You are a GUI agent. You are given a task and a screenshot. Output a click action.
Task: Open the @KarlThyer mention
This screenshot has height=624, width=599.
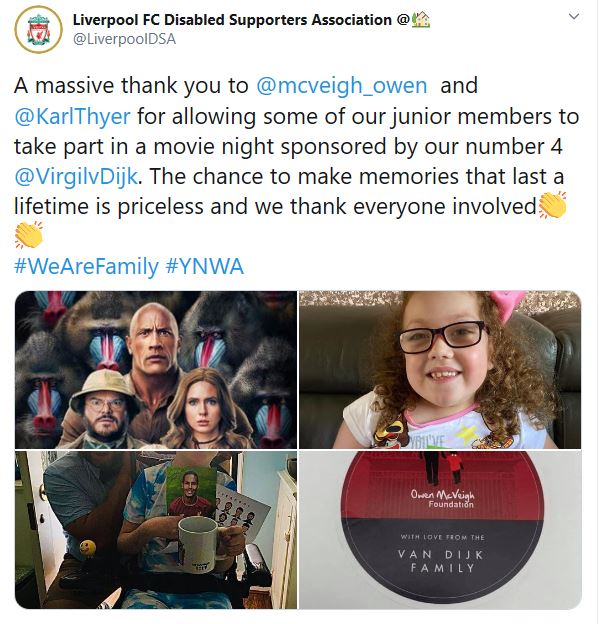pyautogui.click(x=72, y=116)
